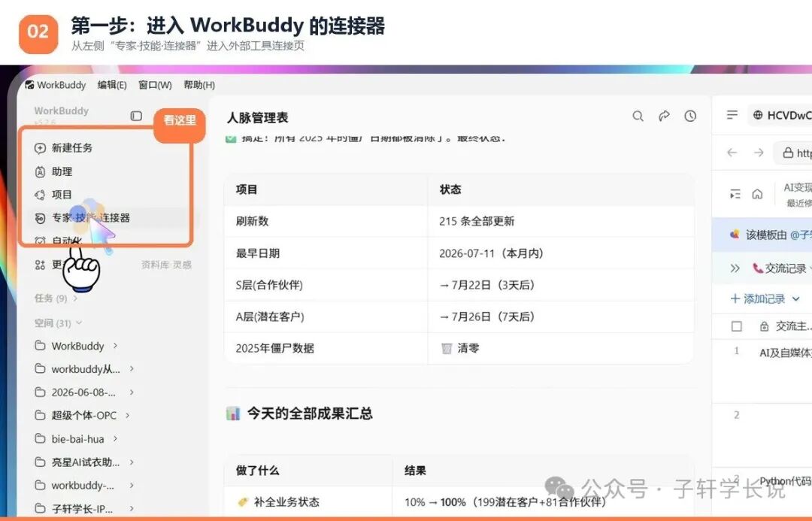812x521 pixels.
Task: Go forward with the browser right arrow
Action: point(759,153)
